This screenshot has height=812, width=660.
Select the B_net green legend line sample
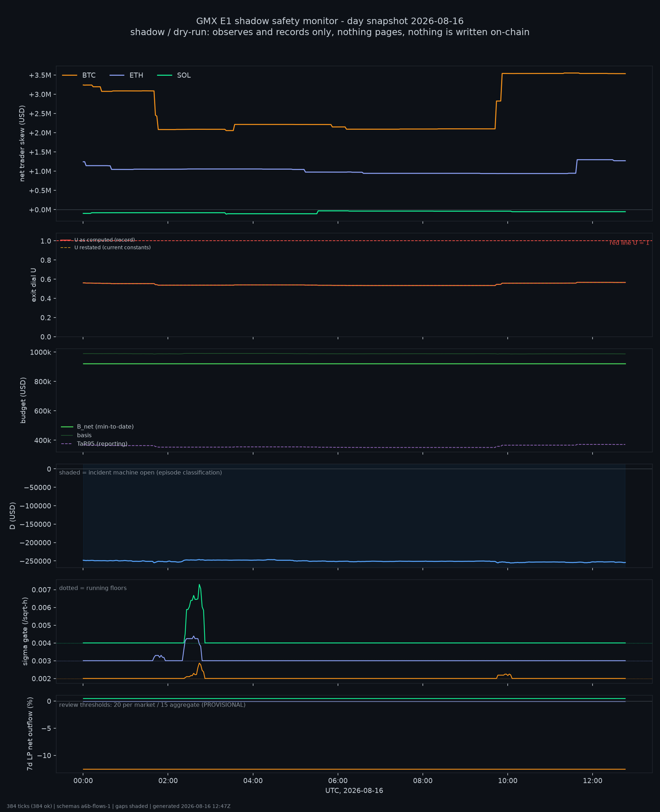click(x=67, y=427)
